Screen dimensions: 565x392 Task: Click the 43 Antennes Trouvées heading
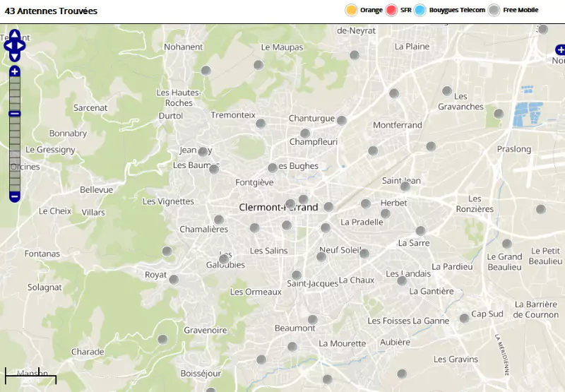click(51, 11)
